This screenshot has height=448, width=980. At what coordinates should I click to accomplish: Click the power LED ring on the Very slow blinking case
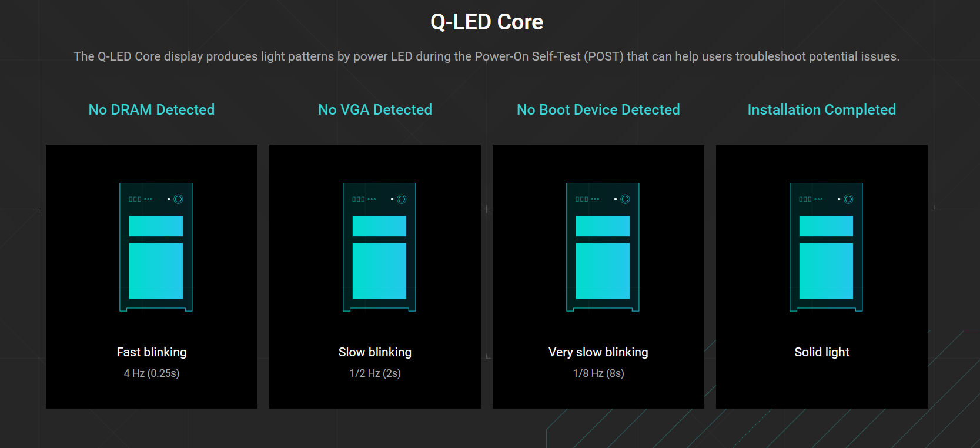tap(625, 199)
